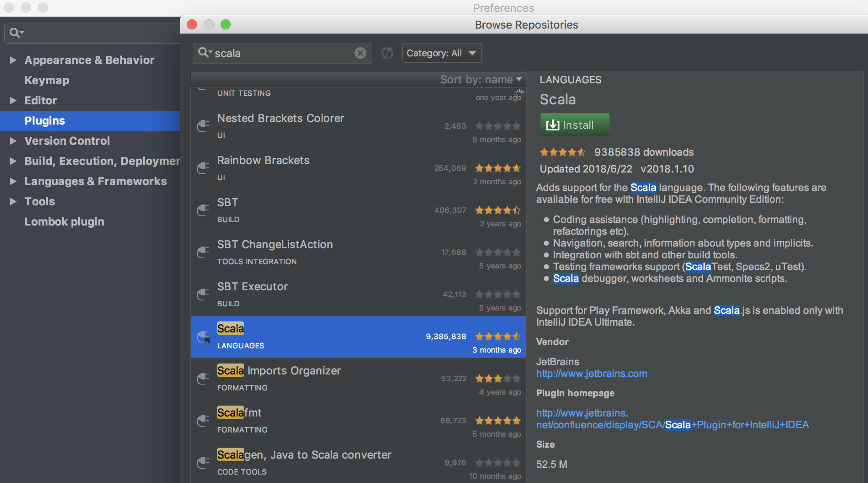Click the plugin icon beside Nested Brackets Colorer
The height and width of the screenshot is (483, 868).
pyautogui.click(x=203, y=126)
